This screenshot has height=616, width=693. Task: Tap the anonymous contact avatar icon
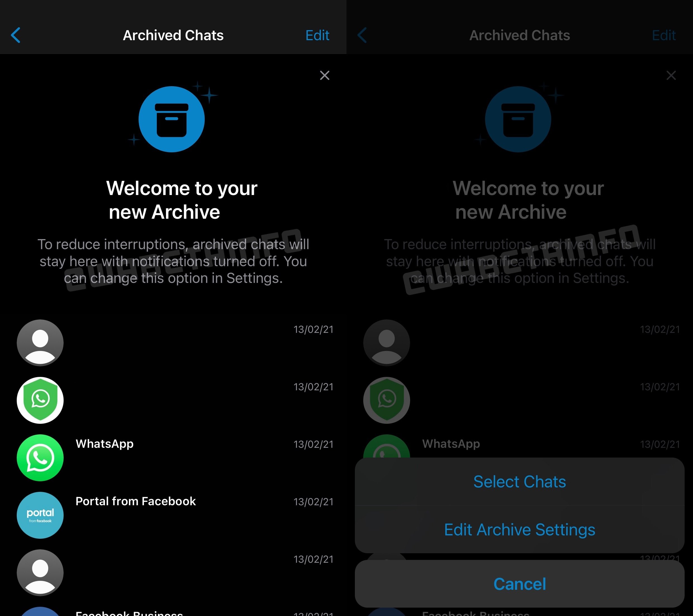[39, 342]
